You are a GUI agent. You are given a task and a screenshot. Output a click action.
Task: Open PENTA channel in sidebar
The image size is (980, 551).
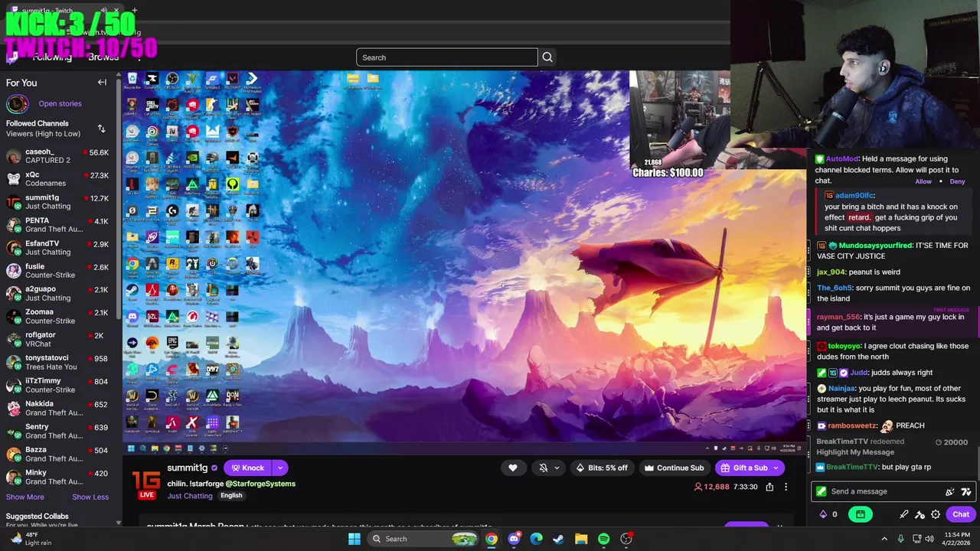pos(59,225)
